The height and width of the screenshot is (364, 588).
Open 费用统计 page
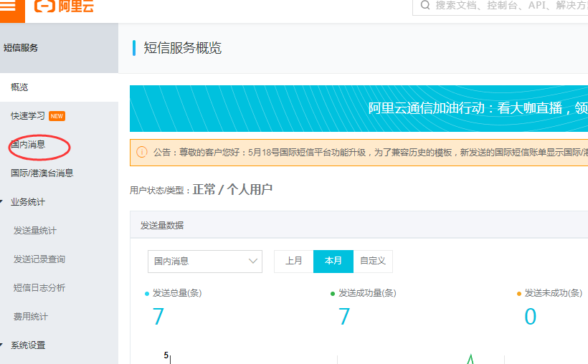31,317
